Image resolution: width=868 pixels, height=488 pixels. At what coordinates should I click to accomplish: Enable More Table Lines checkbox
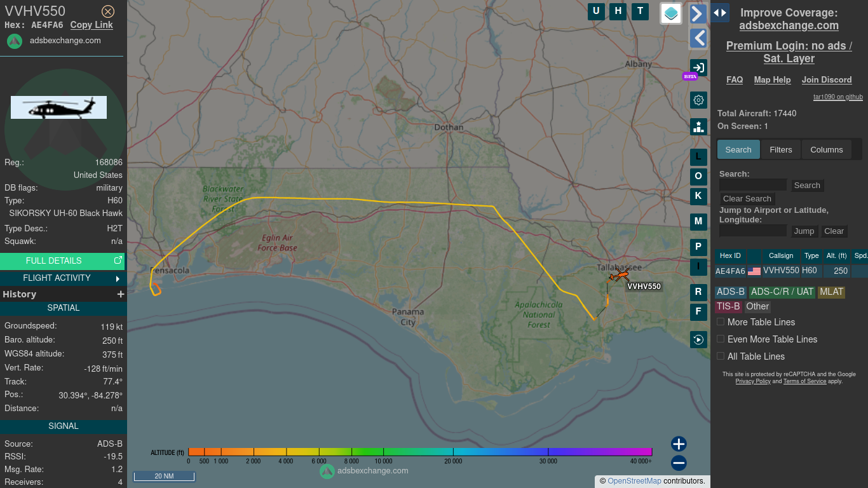pyautogui.click(x=721, y=322)
